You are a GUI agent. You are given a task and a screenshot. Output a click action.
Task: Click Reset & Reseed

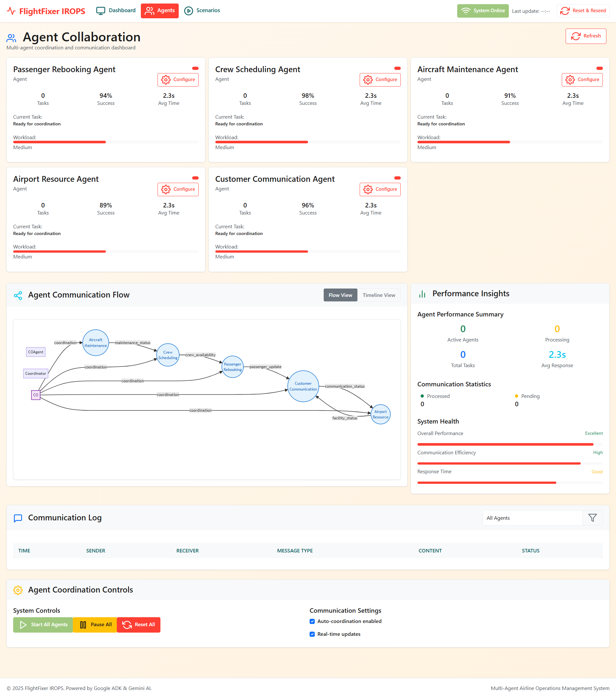pyautogui.click(x=583, y=11)
